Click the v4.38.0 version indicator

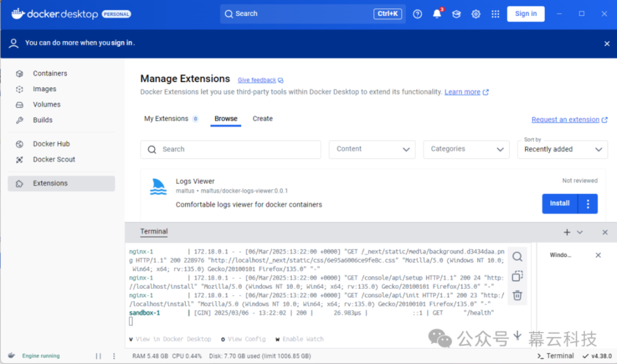[597, 356]
